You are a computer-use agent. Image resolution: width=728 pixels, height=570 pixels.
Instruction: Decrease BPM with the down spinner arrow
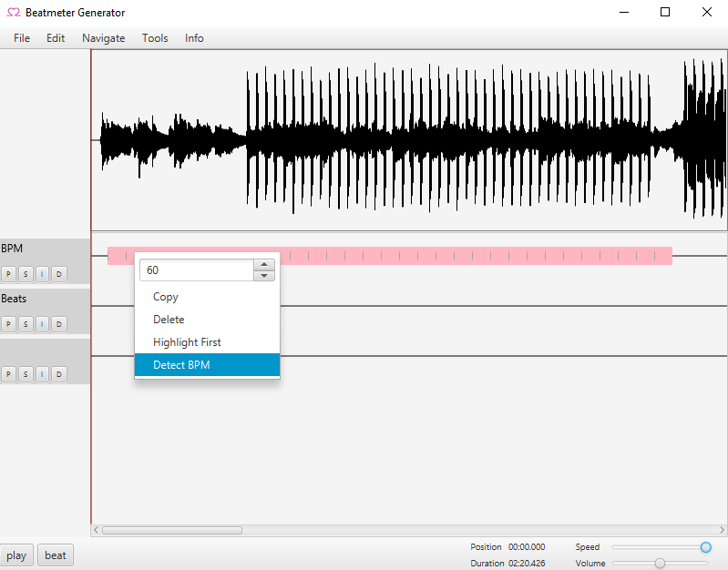[x=264, y=276]
